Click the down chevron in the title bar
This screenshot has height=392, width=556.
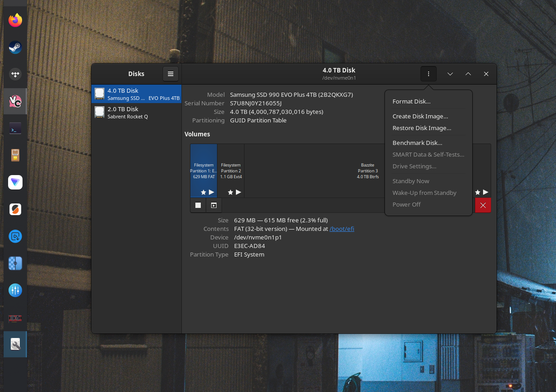tap(450, 74)
